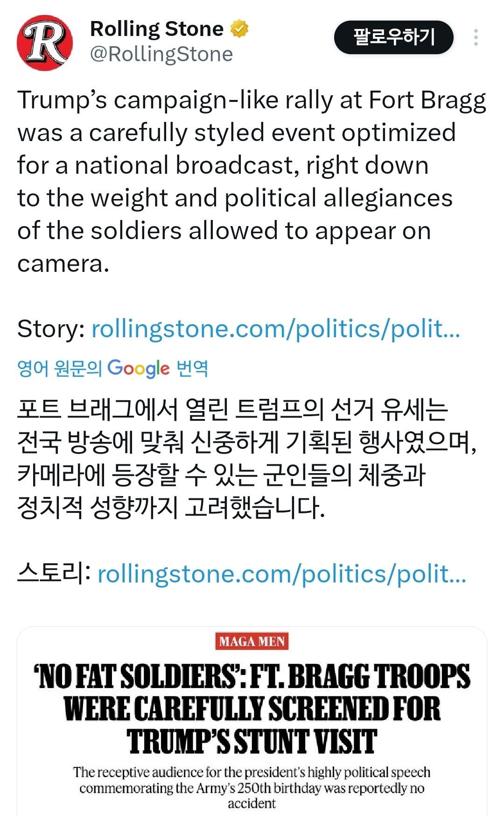Open the rollingstone.com link after '스토리:'
The height and width of the screenshot is (816, 504).
[281, 574]
